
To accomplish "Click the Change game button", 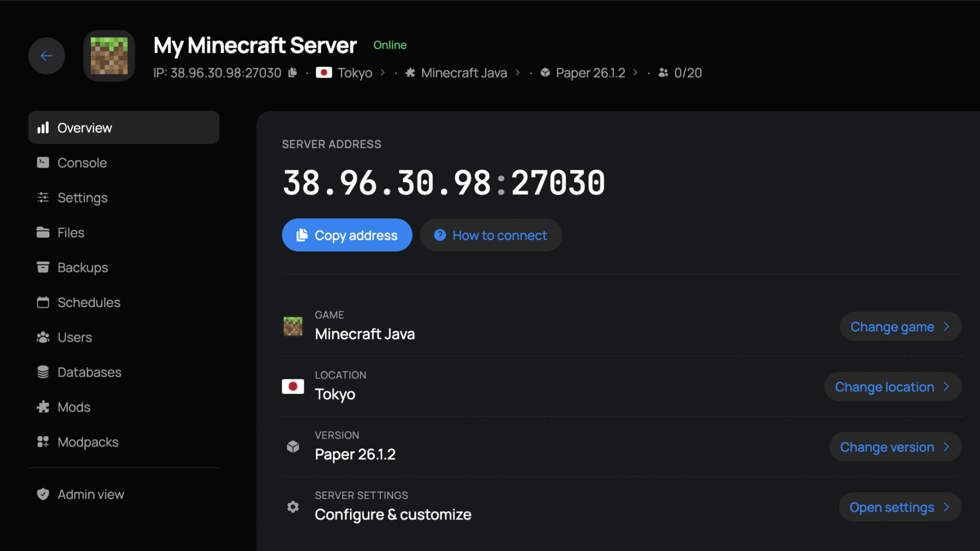I will [x=901, y=326].
